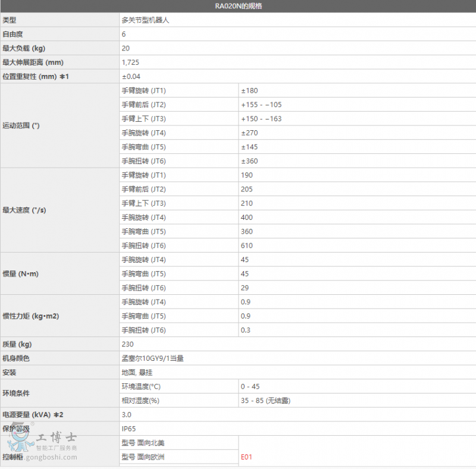Screen dimensions: 476x469
Task: Select the 孟塞尔10GY9/1当量 body color value
Action: 153,358
